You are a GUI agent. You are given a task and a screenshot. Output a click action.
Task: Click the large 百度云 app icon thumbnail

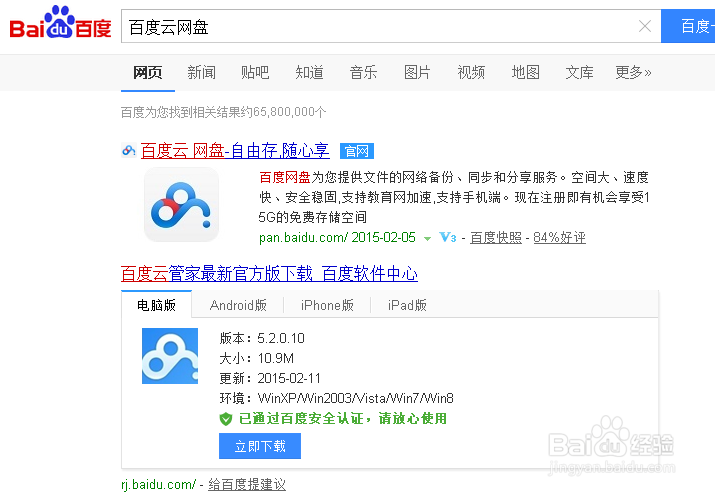[x=181, y=205]
